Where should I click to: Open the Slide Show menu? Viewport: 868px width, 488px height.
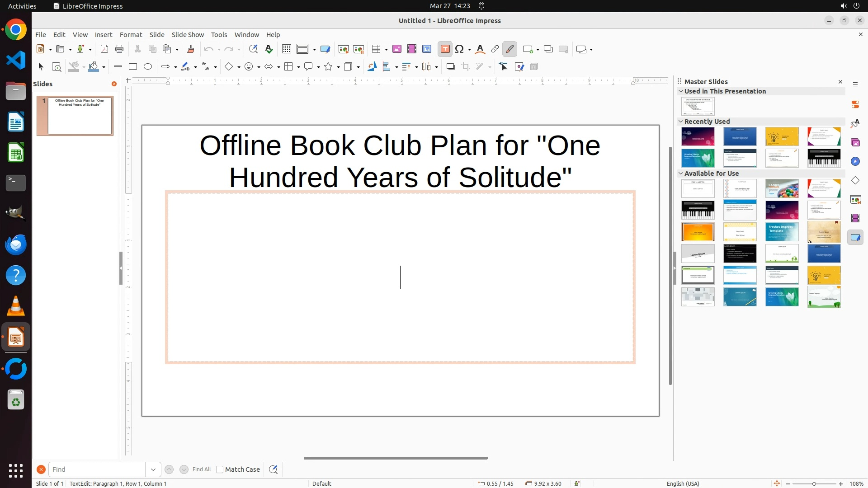pos(188,35)
